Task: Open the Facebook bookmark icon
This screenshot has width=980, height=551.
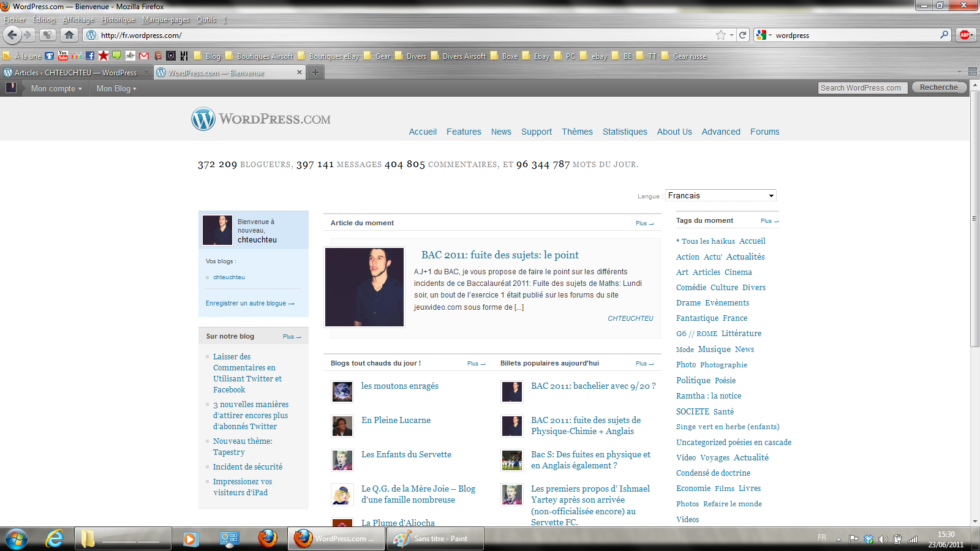Action: tap(90, 56)
